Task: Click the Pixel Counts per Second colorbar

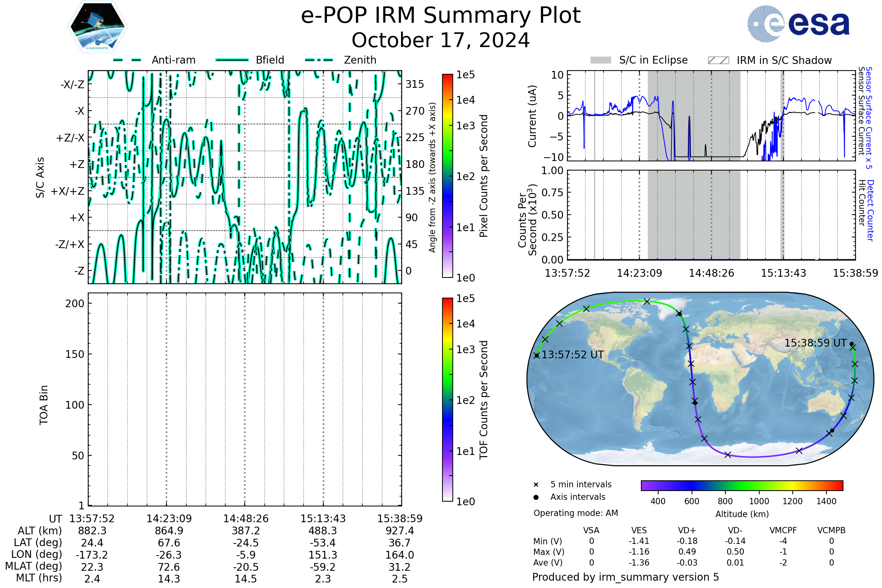Action: coord(447,176)
